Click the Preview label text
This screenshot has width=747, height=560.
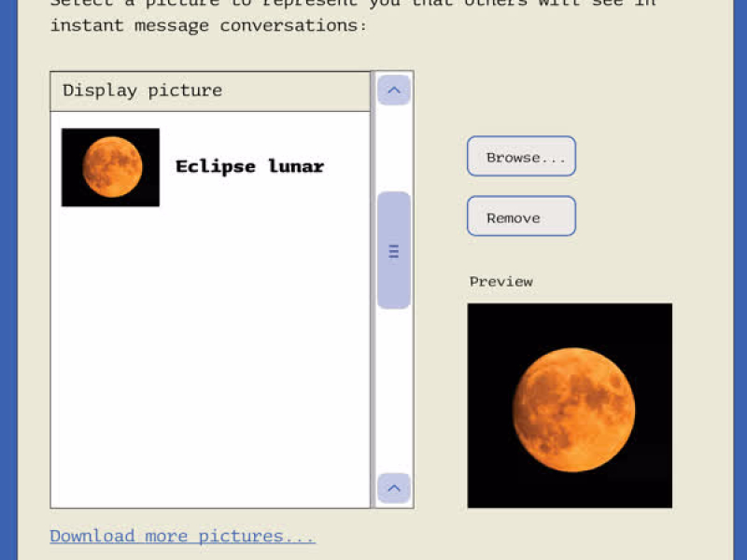[500, 282]
